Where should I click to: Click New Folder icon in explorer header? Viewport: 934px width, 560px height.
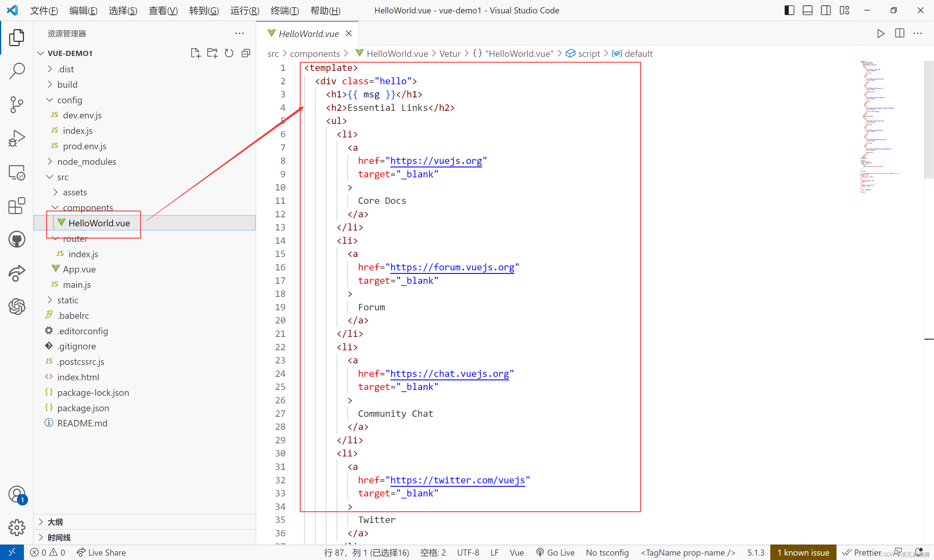pyautogui.click(x=212, y=53)
